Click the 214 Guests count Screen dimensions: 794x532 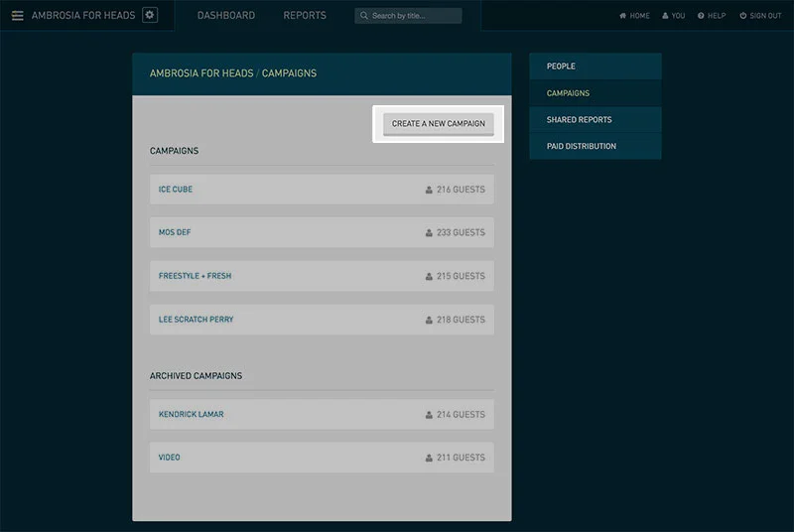[x=461, y=414]
